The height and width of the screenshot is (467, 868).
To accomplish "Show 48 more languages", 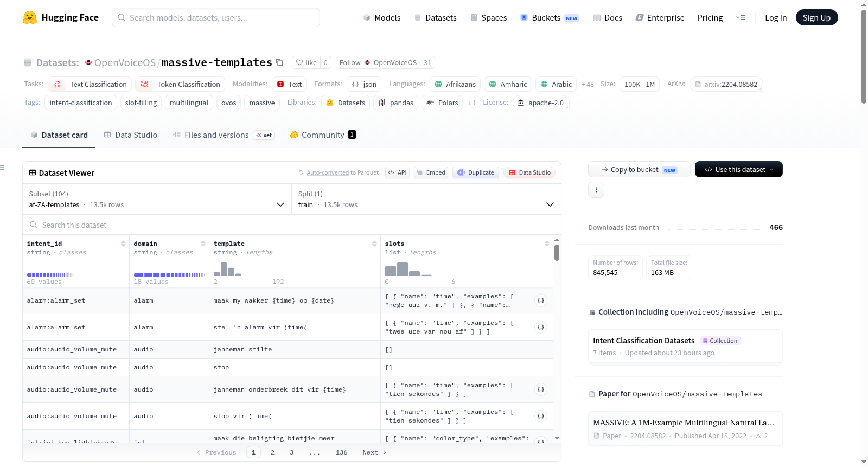I will [x=588, y=85].
